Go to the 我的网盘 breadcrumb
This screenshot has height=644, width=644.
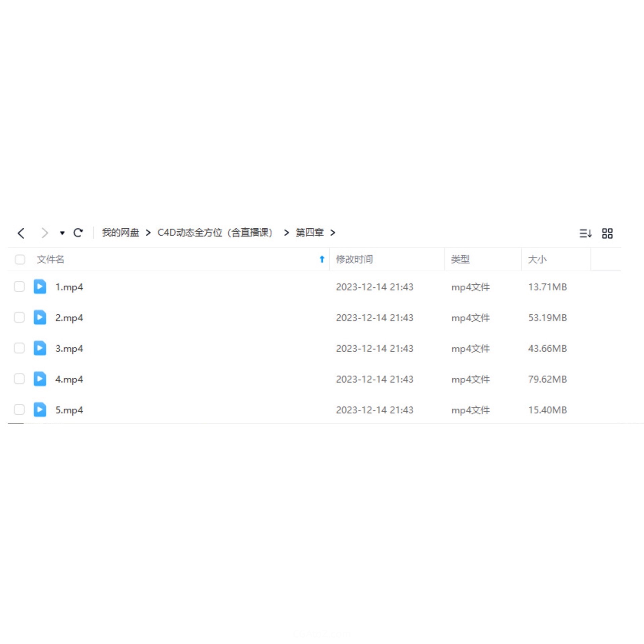120,232
